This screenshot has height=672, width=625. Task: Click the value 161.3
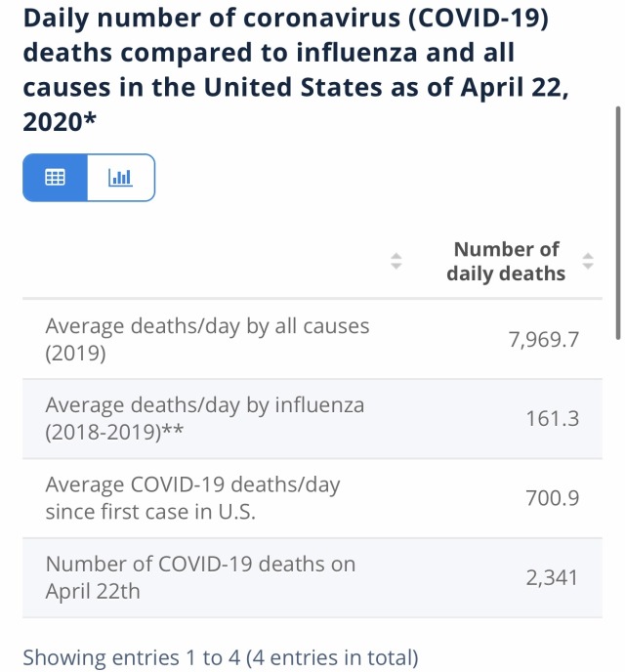click(x=553, y=419)
